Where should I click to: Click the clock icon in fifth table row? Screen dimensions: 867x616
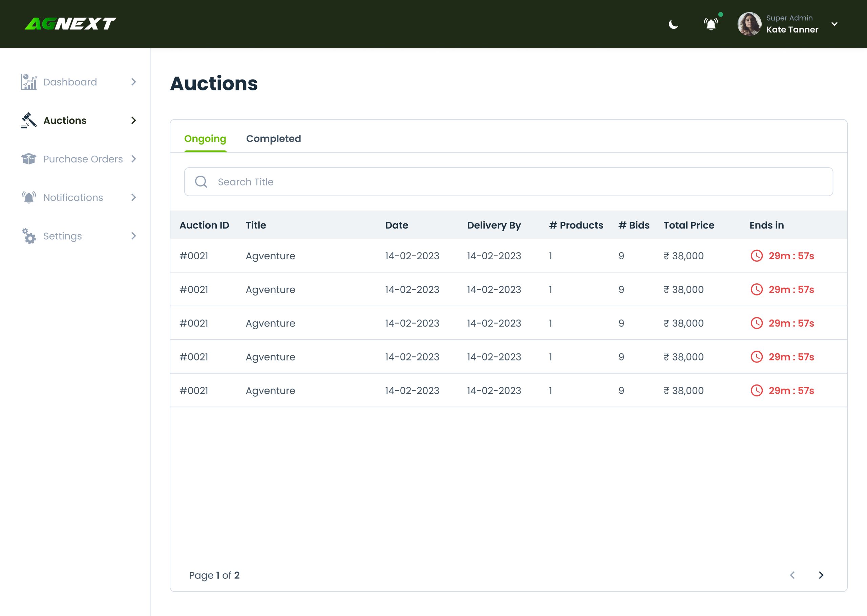757,391
